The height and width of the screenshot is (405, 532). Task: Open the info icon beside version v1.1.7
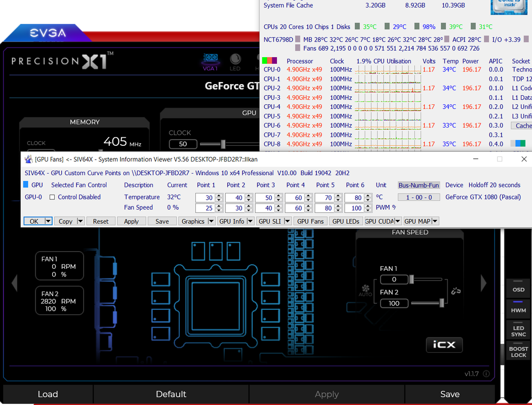click(x=486, y=374)
